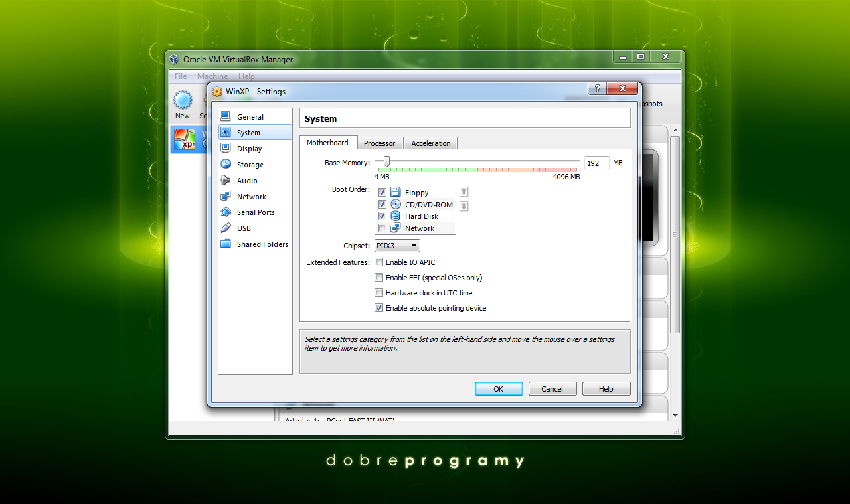The image size is (850, 504).
Task: Click the gear icon in Settings title bar
Action: coord(217,92)
